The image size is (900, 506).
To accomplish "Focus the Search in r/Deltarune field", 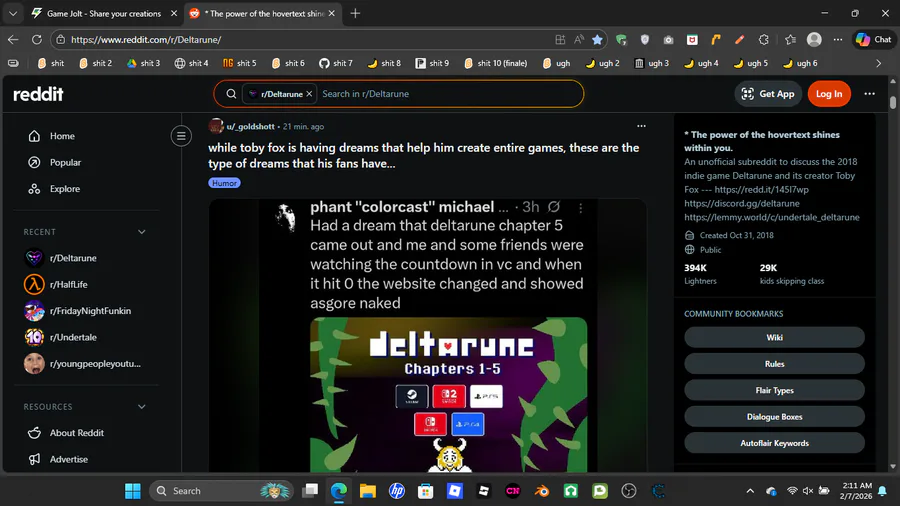I will point(448,94).
